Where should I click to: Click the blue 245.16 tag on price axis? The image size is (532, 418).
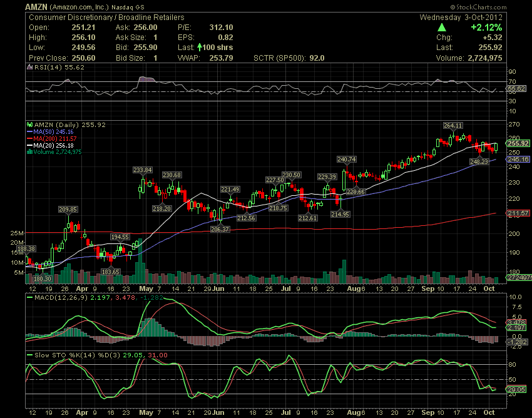tap(518, 159)
